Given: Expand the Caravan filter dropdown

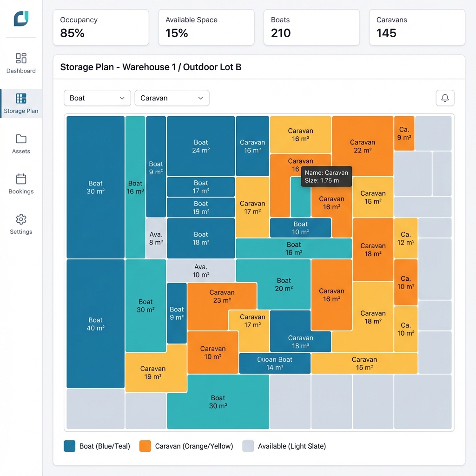Looking at the screenshot, I should coord(172,98).
